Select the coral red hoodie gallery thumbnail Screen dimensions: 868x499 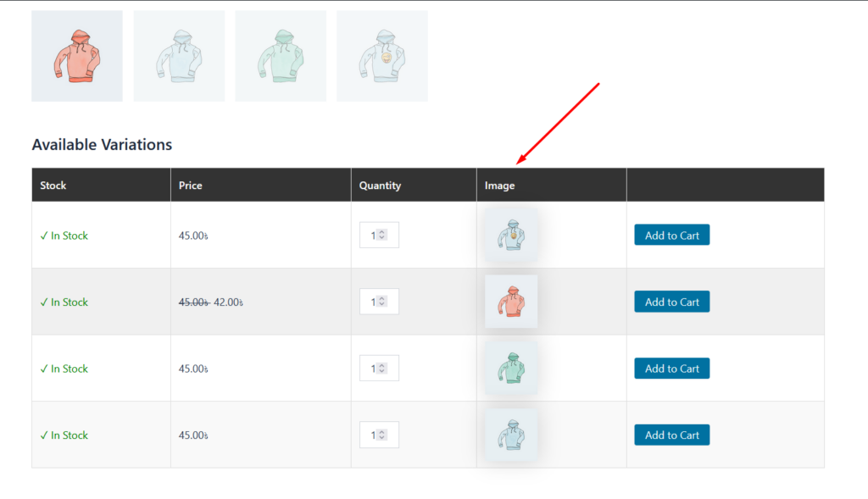tap(77, 56)
